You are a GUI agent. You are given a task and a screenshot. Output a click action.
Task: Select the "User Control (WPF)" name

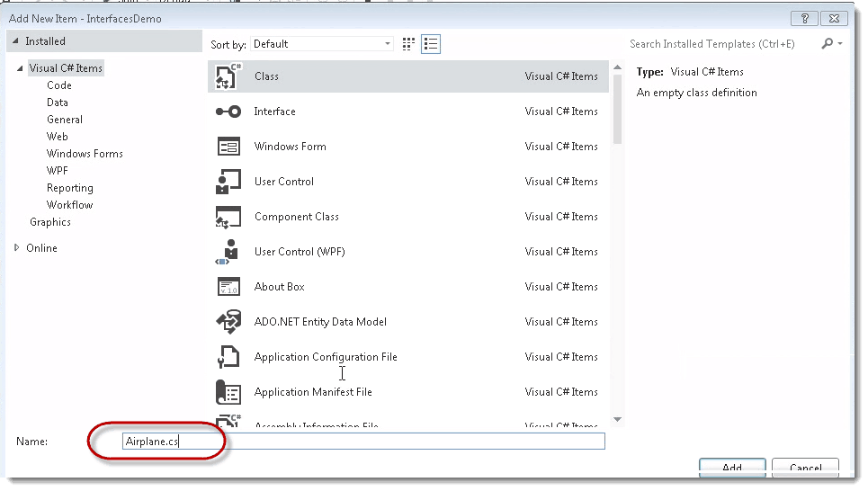[x=300, y=252]
